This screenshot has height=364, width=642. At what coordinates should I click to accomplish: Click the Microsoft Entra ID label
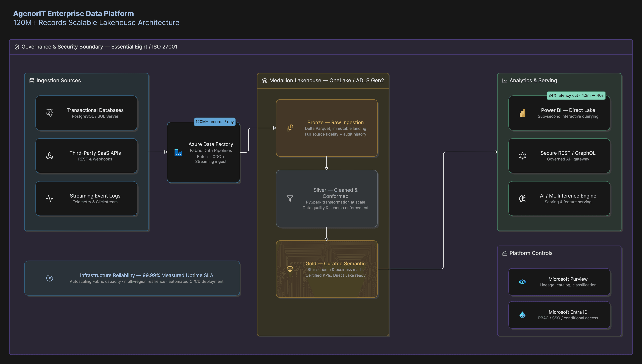pyautogui.click(x=568, y=312)
